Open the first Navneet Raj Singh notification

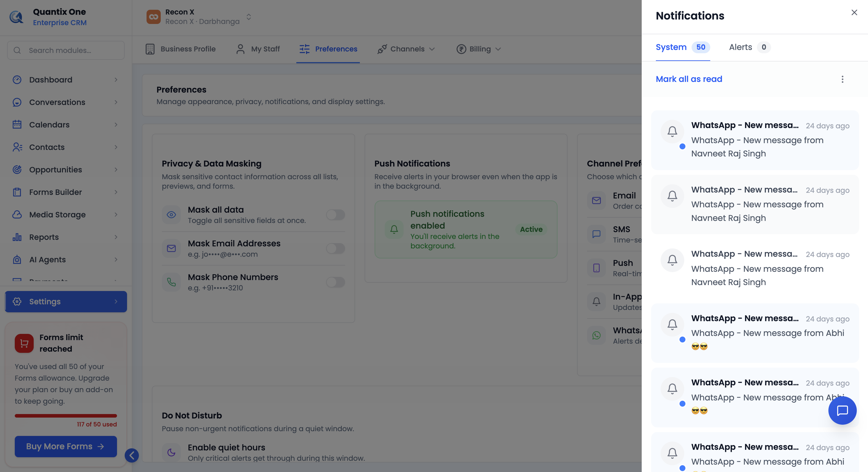point(755,140)
